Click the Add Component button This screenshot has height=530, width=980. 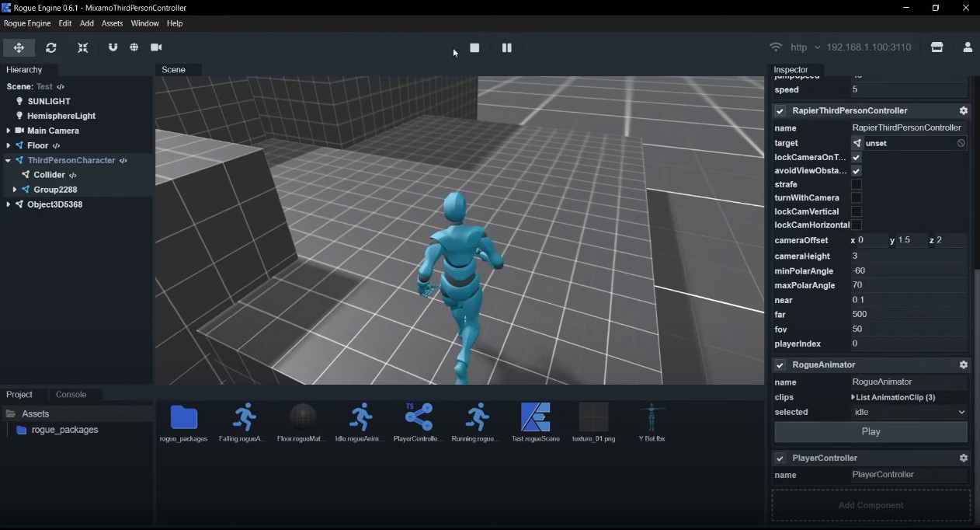[871, 504]
